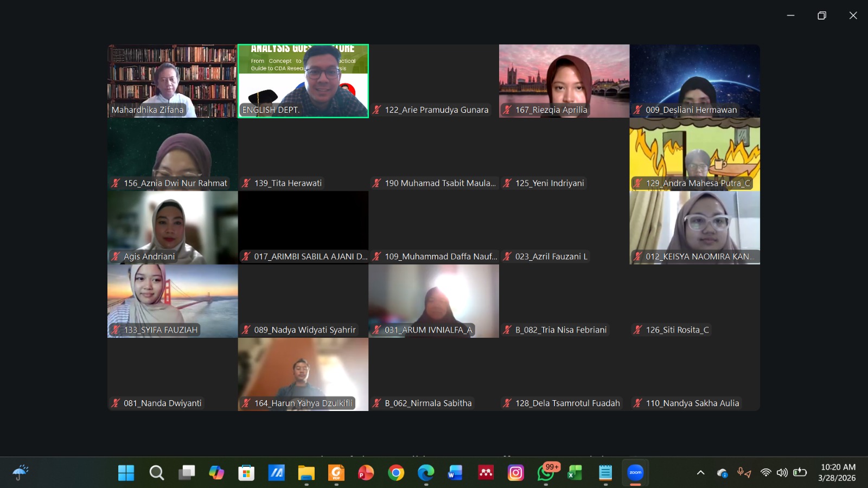The image size is (868, 488).
Task: Click the muted mic icon beside 139_Tita Herawati
Action: 246,183
